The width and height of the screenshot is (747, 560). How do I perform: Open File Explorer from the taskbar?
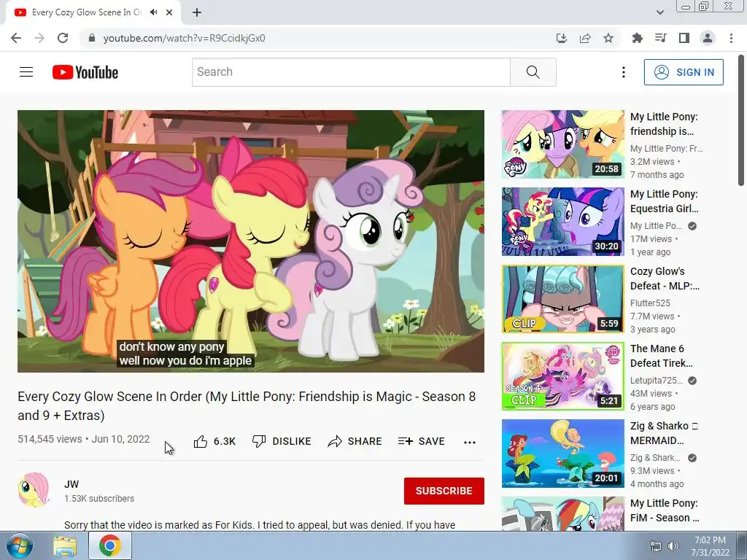click(65, 546)
